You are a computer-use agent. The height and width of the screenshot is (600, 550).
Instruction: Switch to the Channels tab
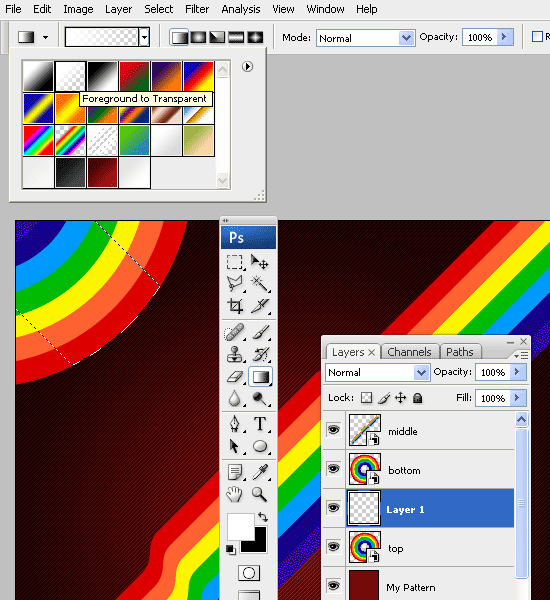click(x=409, y=352)
